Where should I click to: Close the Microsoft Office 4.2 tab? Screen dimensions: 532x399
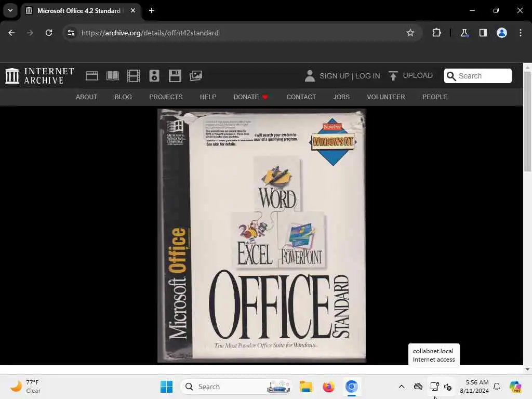tap(133, 10)
